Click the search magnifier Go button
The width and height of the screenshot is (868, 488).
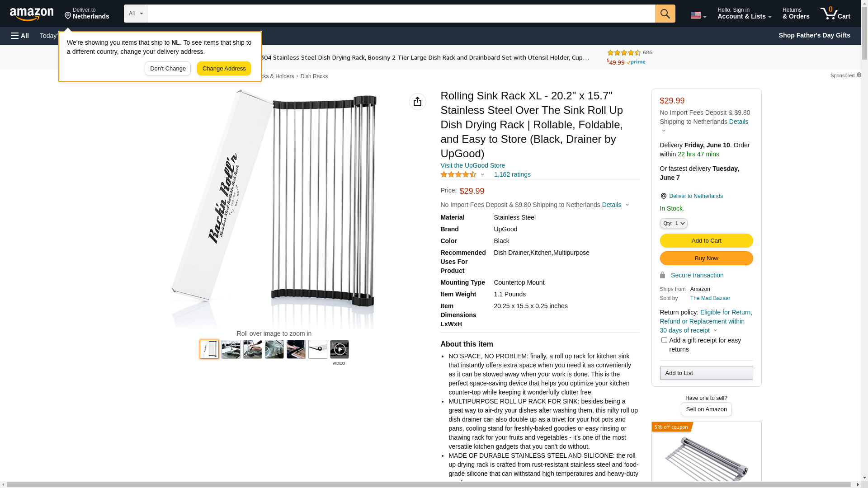click(665, 14)
